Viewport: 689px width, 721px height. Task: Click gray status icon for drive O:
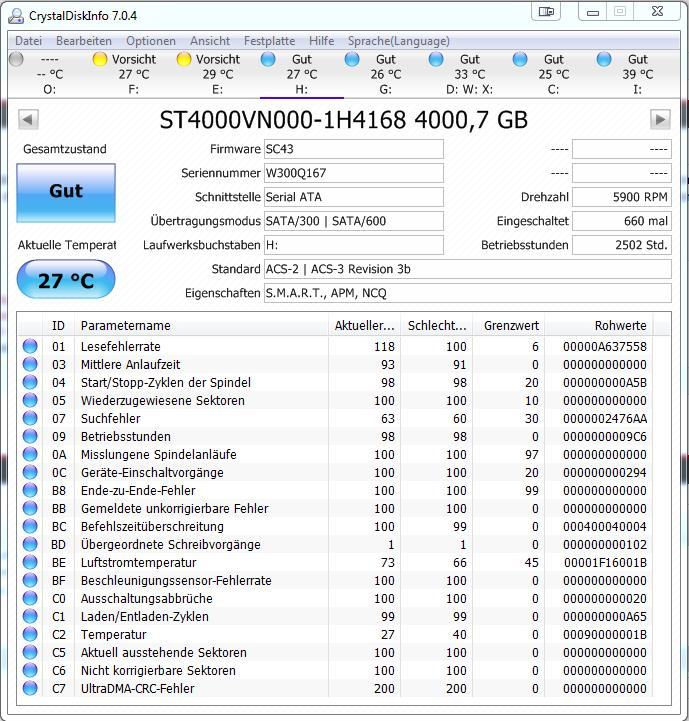[x=16, y=59]
